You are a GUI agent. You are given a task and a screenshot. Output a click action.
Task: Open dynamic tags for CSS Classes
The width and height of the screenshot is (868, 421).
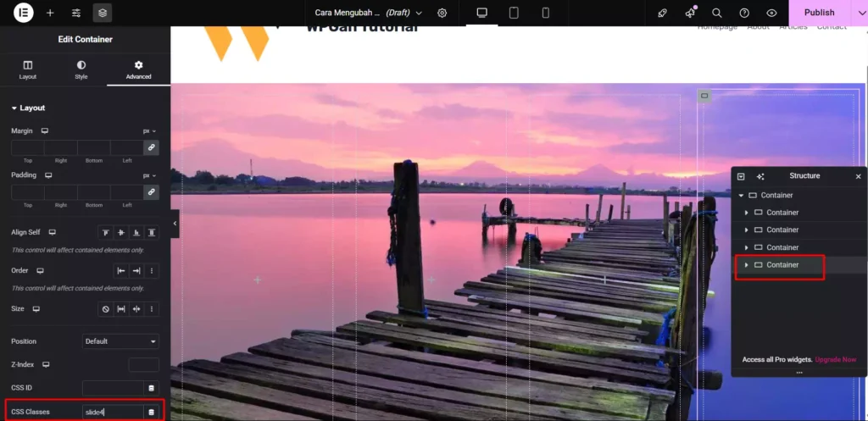tap(152, 413)
